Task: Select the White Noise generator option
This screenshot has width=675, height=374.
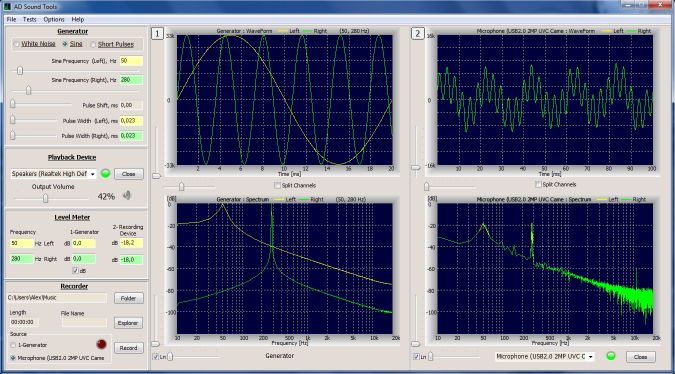Action: (x=17, y=44)
